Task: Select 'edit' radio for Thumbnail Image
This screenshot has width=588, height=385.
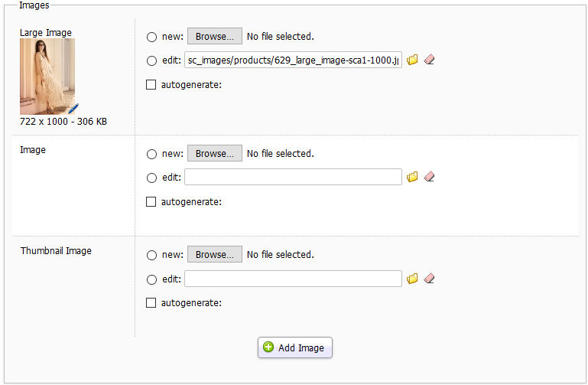Action: click(151, 279)
